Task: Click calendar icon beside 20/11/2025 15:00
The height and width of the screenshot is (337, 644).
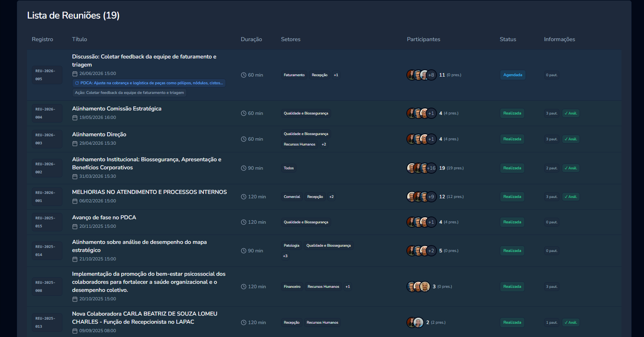Action: pos(75,227)
